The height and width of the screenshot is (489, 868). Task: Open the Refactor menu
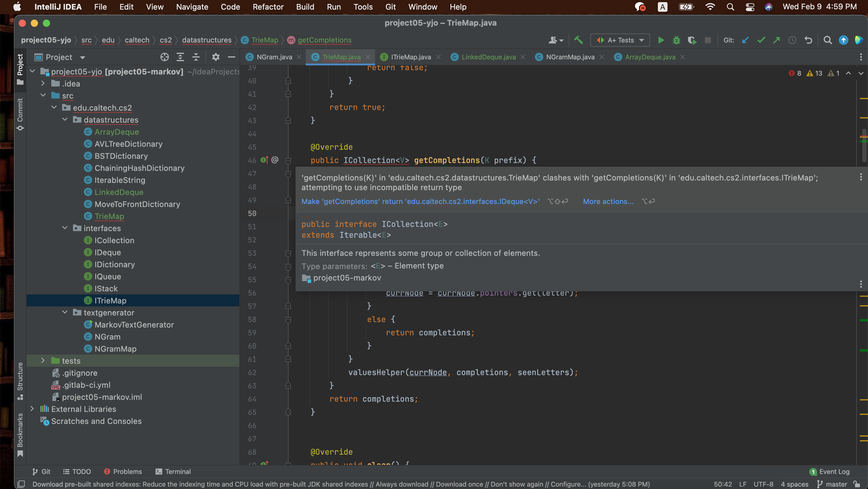pos(268,7)
